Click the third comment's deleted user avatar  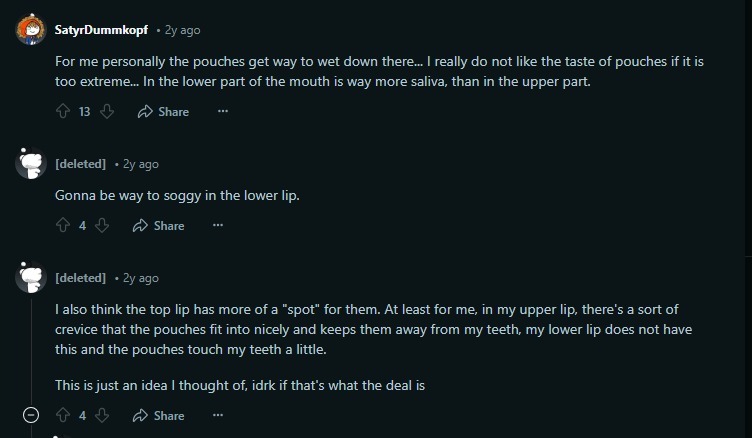click(31, 278)
